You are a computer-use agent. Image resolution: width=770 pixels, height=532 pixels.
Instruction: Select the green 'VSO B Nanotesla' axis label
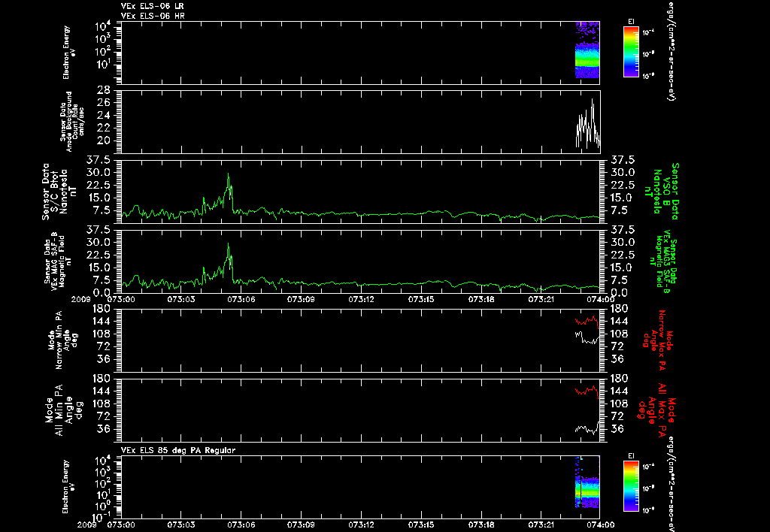662,192
